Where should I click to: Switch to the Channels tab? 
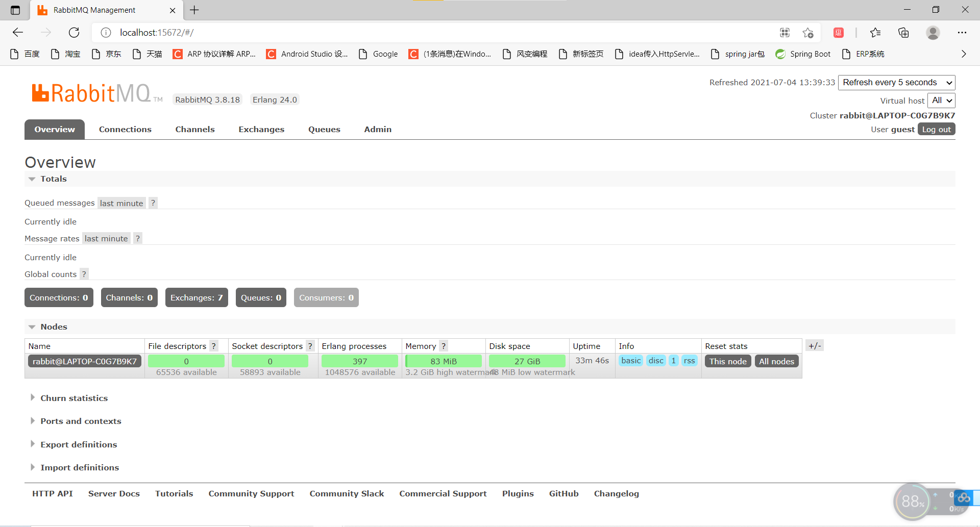(195, 129)
